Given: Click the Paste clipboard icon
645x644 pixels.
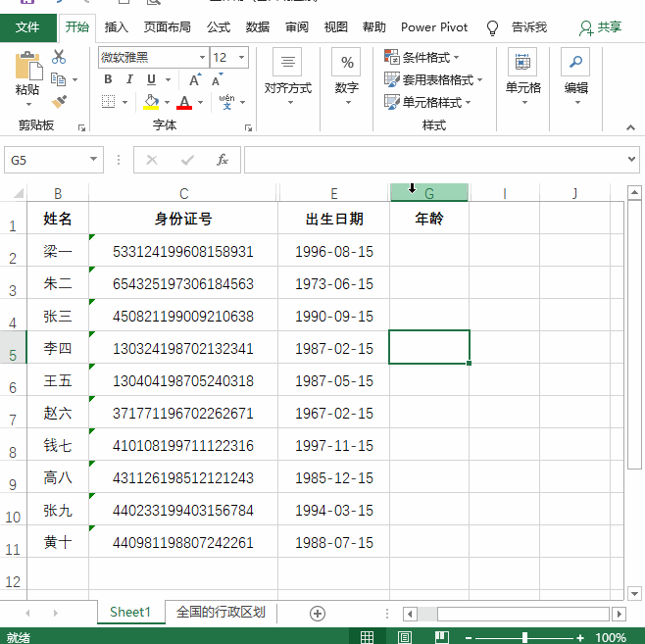Looking at the screenshot, I should point(28,66).
